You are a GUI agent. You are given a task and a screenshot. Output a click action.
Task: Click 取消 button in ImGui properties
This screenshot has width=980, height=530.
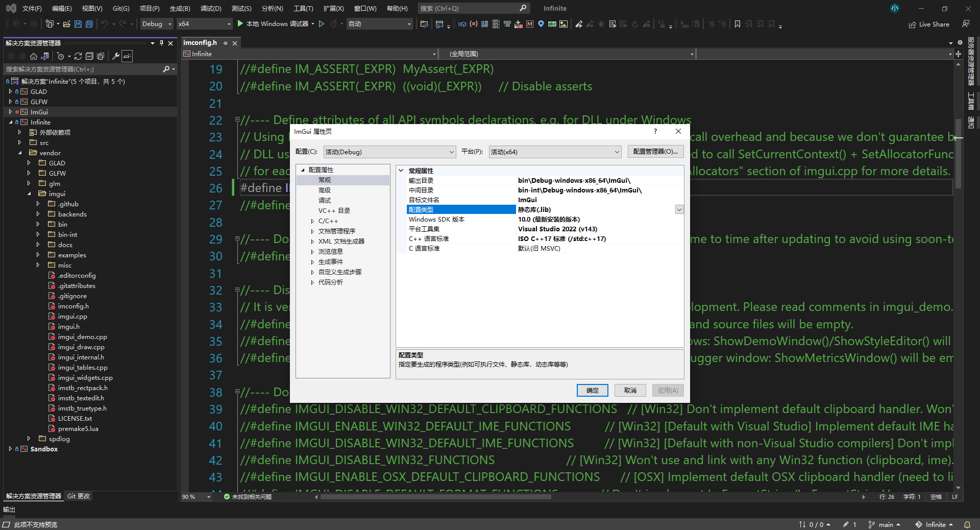[x=630, y=390]
